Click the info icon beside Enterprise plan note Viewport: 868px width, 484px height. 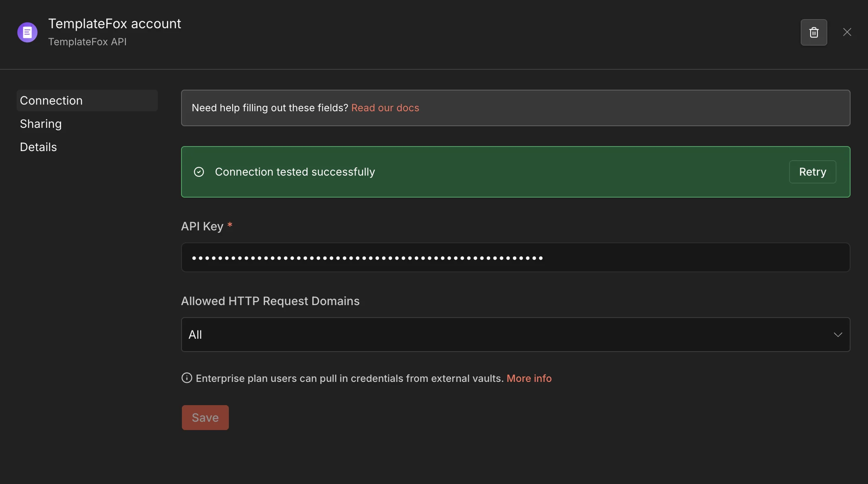tap(187, 378)
